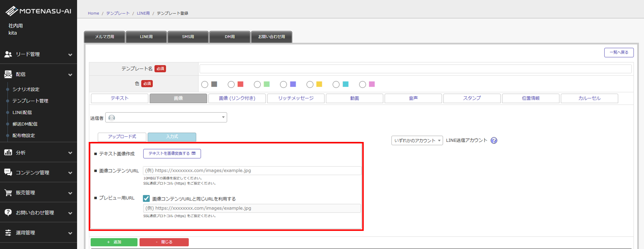Click the 販売管理 shopping cart icon

point(8,193)
